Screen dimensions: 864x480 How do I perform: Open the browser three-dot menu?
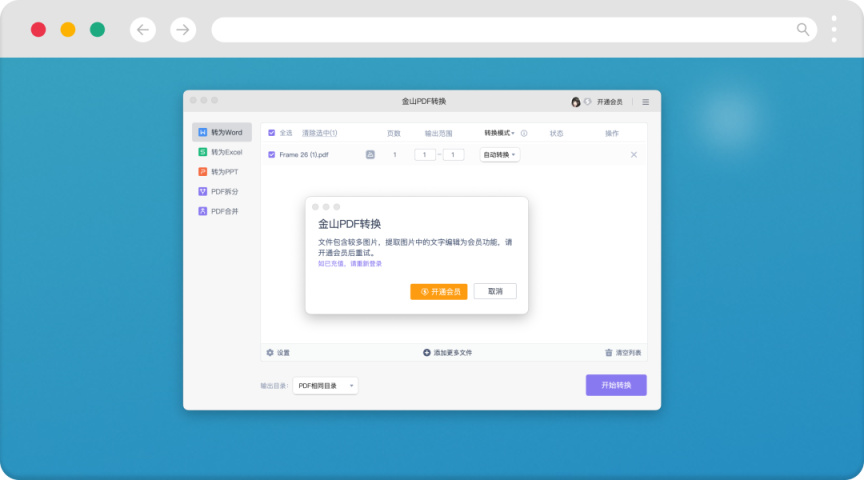pos(834,30)
